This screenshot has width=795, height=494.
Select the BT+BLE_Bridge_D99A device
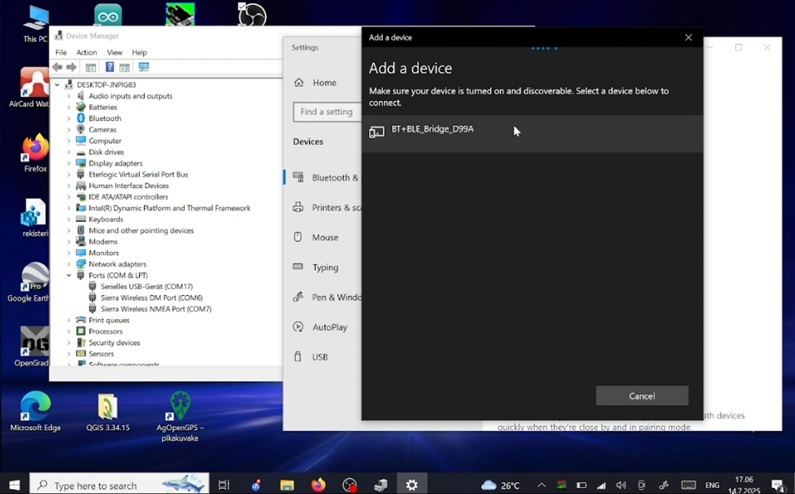pyautogui.click(x=432, y=130)
